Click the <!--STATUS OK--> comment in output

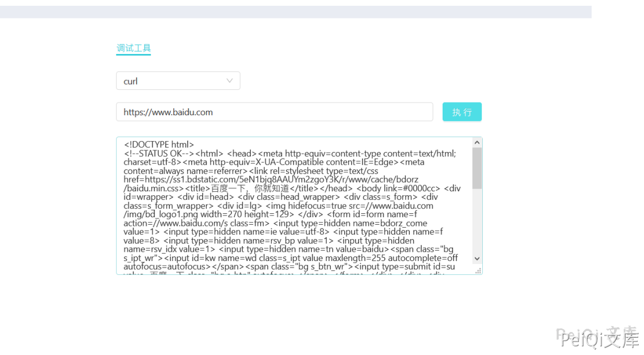coord(159,153)
